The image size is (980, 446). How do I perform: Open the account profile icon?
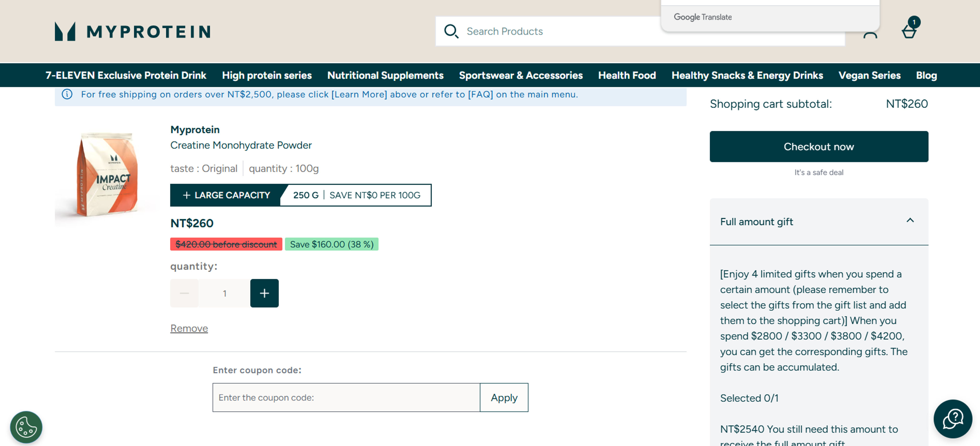point(870,35)
